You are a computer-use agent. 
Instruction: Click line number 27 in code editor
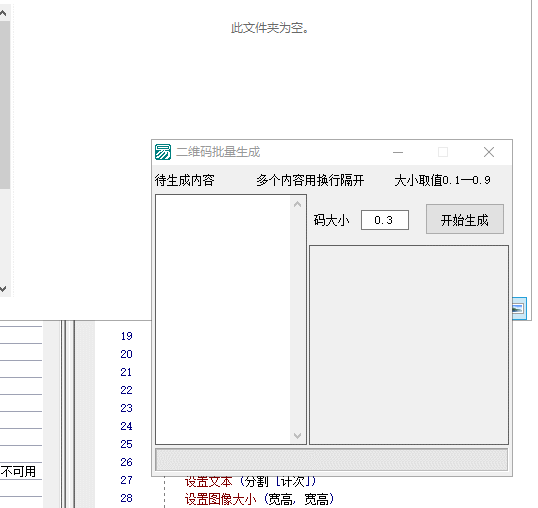126,480
